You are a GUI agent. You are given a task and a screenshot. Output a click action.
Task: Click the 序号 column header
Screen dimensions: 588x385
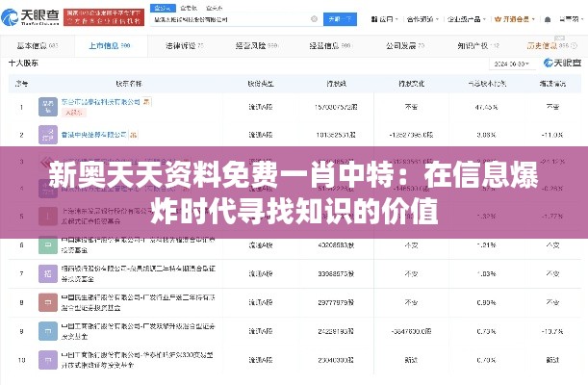coord(21,83)
